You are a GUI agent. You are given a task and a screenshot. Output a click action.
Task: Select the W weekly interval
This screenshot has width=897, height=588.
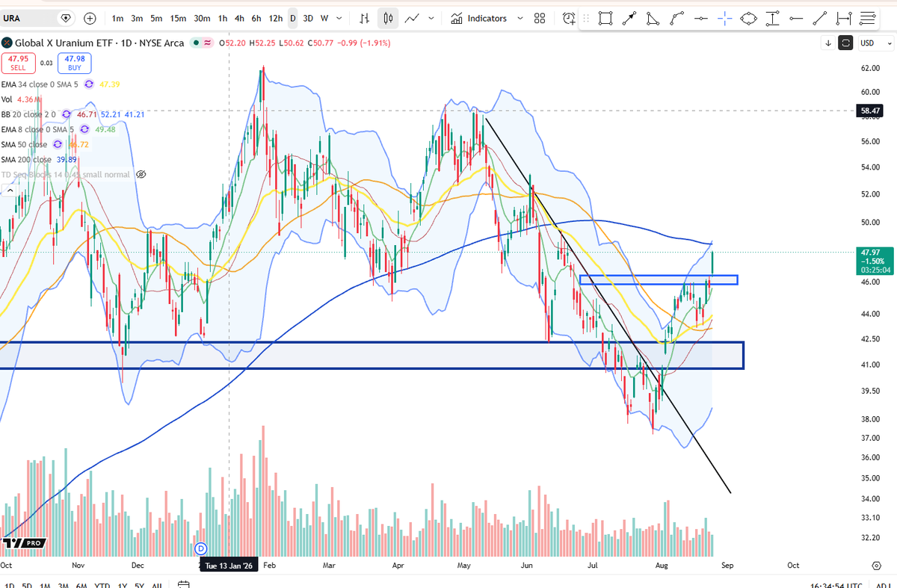(324, 18)
